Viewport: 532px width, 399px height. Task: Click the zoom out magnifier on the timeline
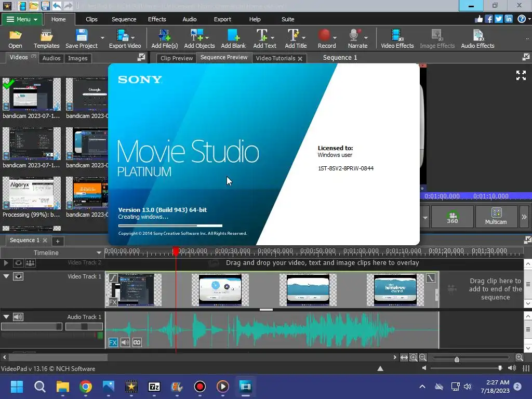(x=423, y=357)
